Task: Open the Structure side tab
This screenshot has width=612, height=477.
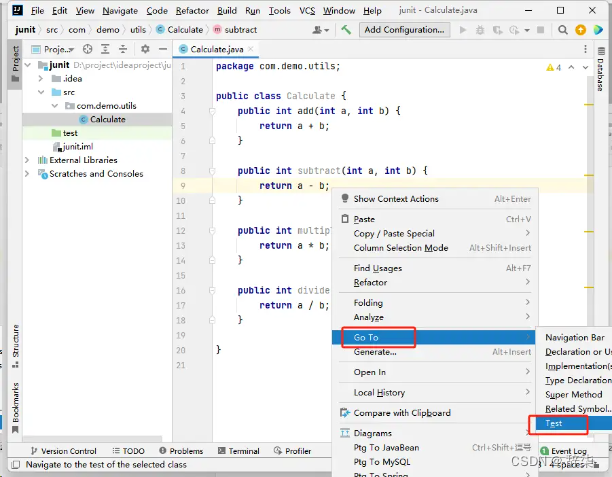Action: point(15,346)
